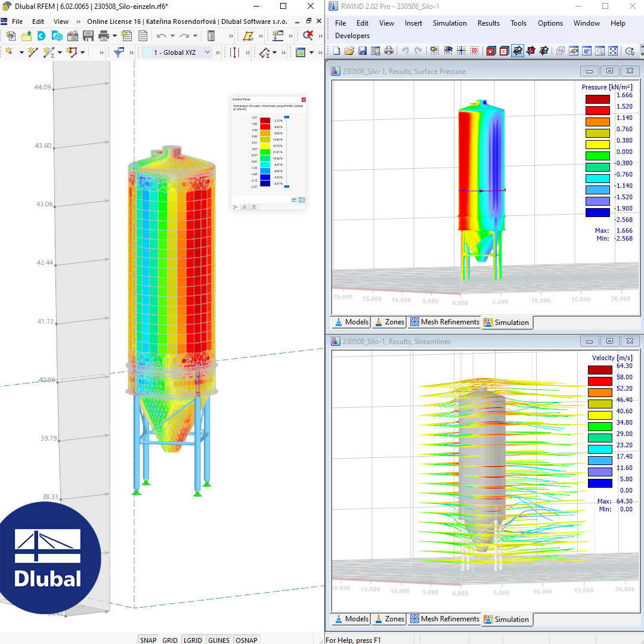Maximize the Streamlines results child window
644x644 pixels.
tap(609, 341)
